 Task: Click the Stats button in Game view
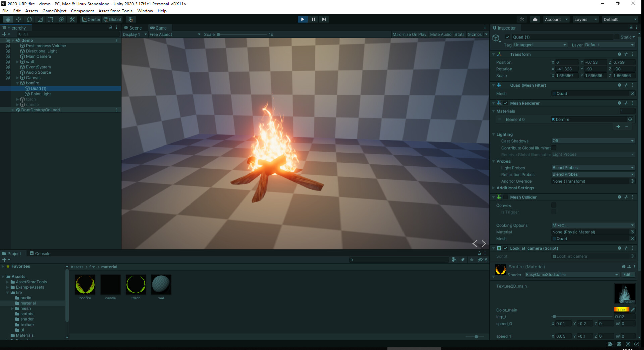(x=459, y=34)
